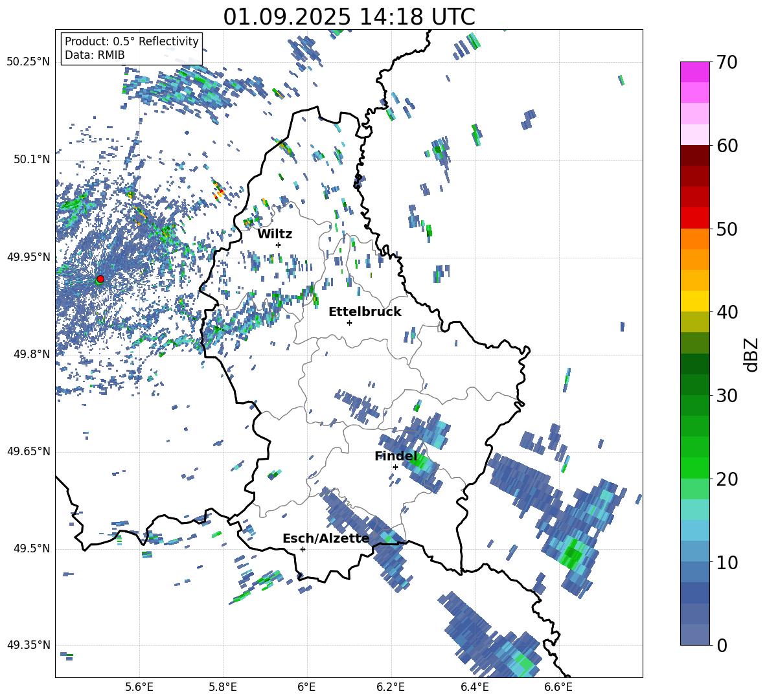Click the 49.65°N latitude label

pyautogui.click(x=29, y=451)
